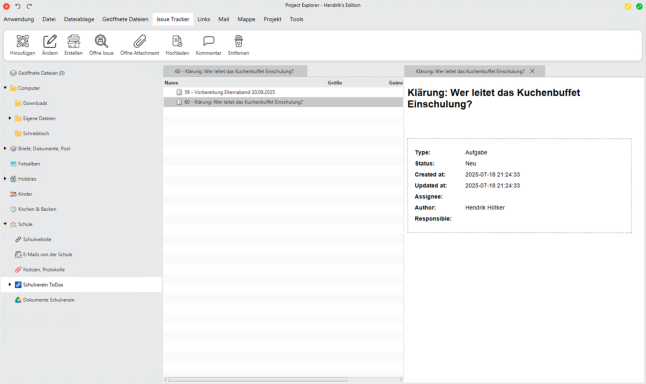
Task: Click author name Hendrik Hötker
Action: [x=485, y=208]
